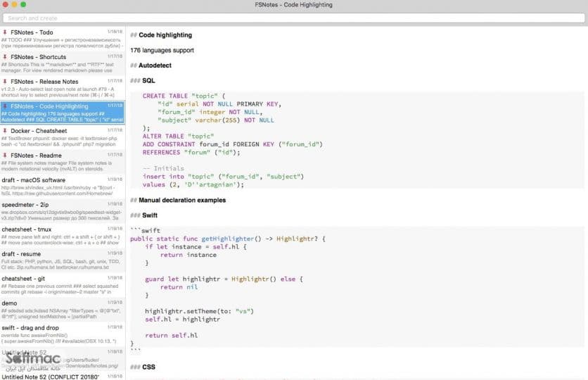Open the cheatsheet - git note
This screenshot has height=380, width=588.
(x=63, y=285)
